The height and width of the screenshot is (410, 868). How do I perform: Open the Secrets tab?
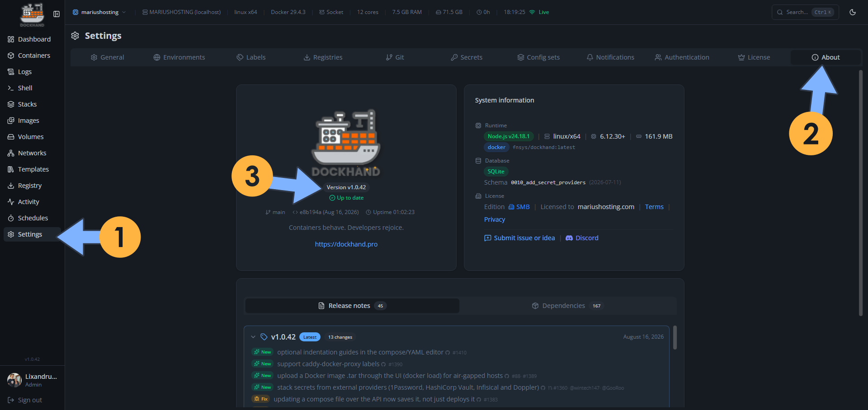pyautogui.click(x=467, y=57)
